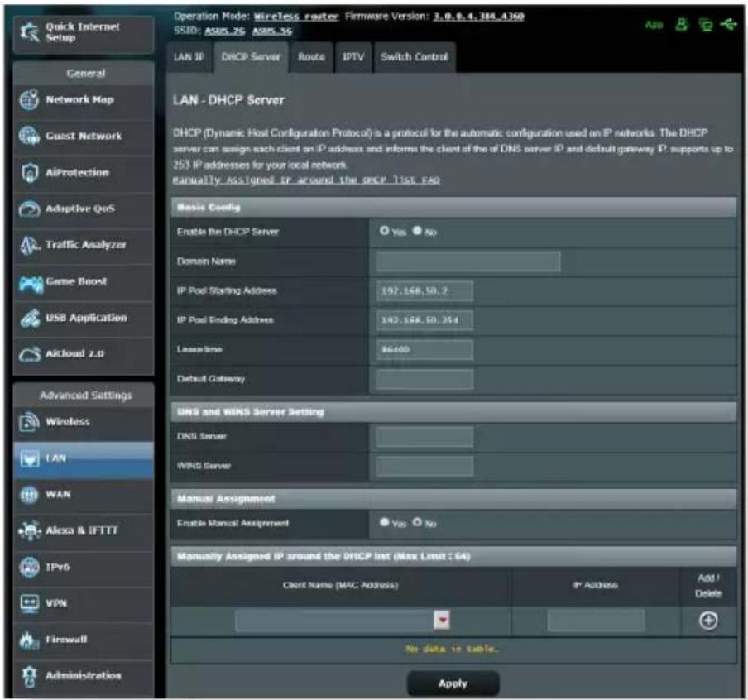The height and width of the screenshot is (700, 748).
Task: Click the network clients icon in header
Action: click(705, 24)
